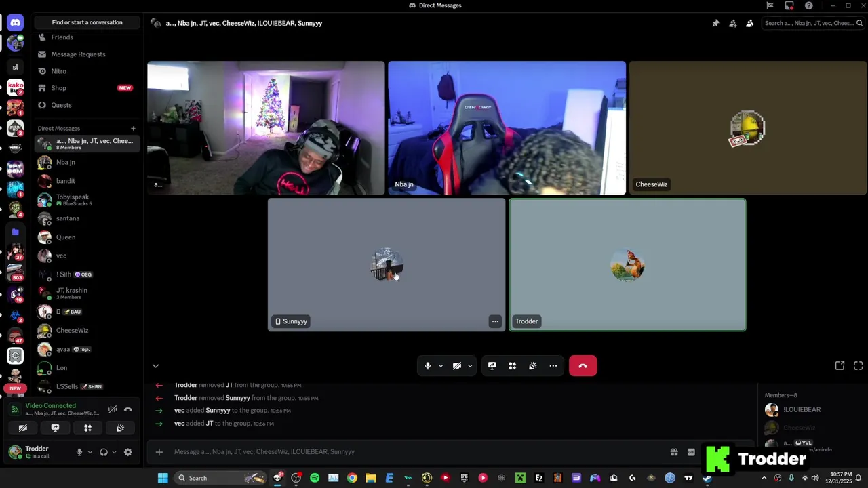Select the CheeseWiz participant tile
The height and width of the screenshot is (488, 868).
click(747, 128)
